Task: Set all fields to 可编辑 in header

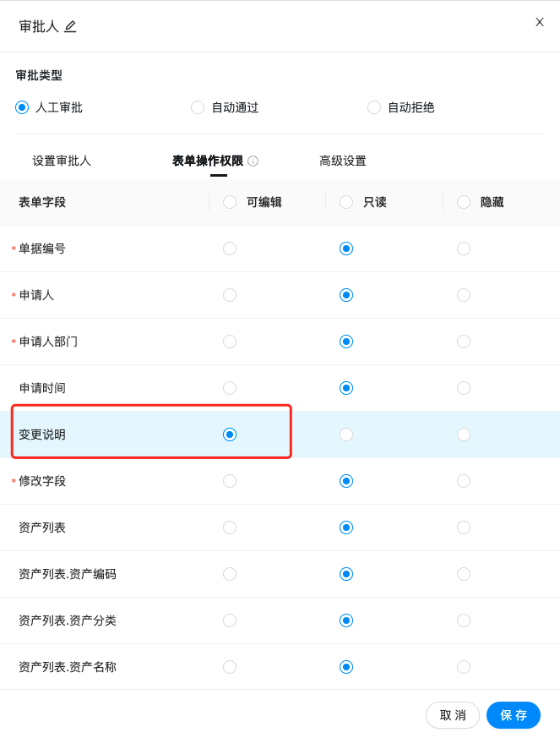Action: tap(230, 202)
